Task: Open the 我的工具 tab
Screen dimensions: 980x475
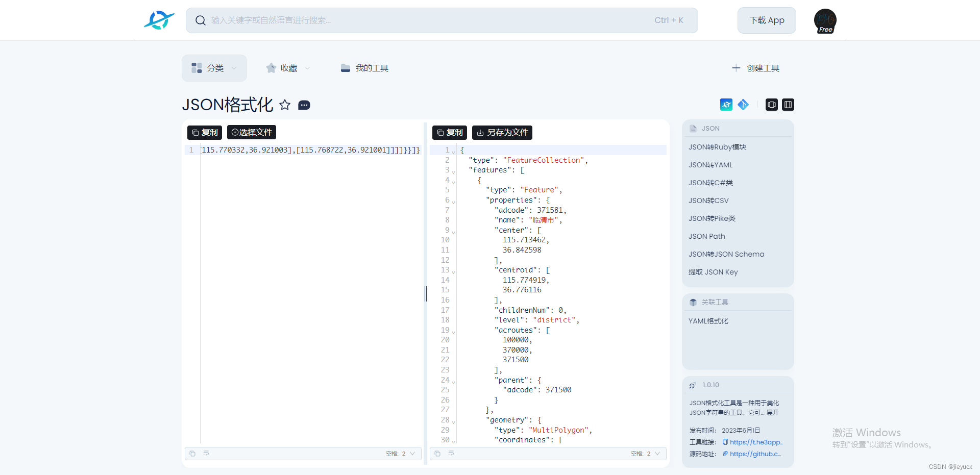Action: (364, 68)
